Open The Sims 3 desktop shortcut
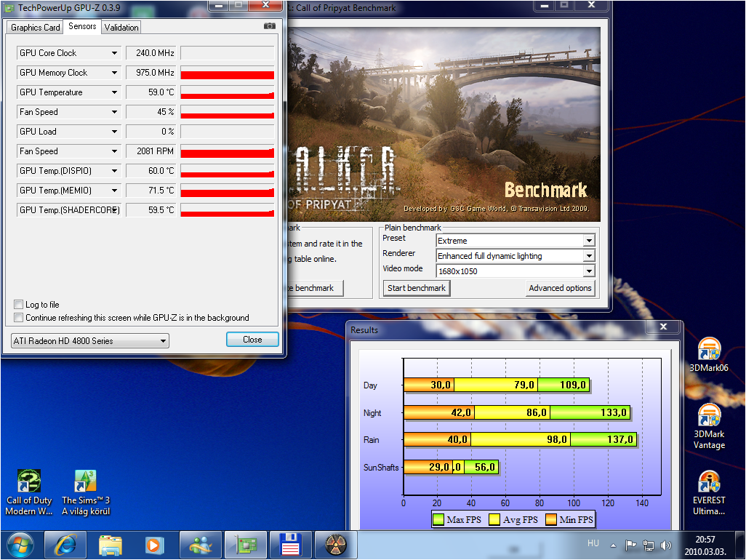 [x=86, y=493]
